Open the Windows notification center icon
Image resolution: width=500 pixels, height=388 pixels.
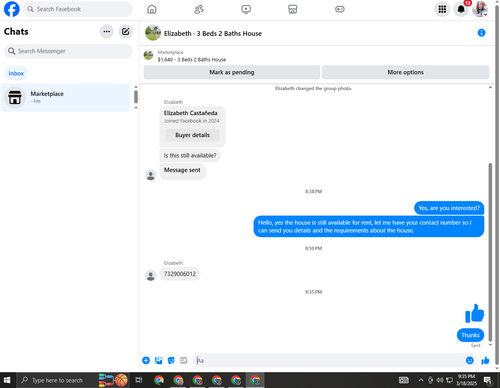click(488, 380)
